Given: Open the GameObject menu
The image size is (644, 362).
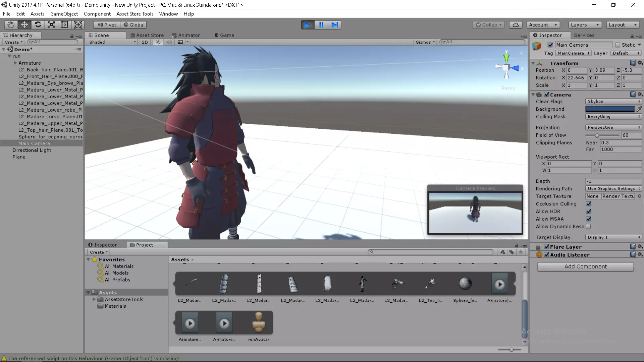Looking at the screenshot, I should pyautogui.click(x=64, y=14).
